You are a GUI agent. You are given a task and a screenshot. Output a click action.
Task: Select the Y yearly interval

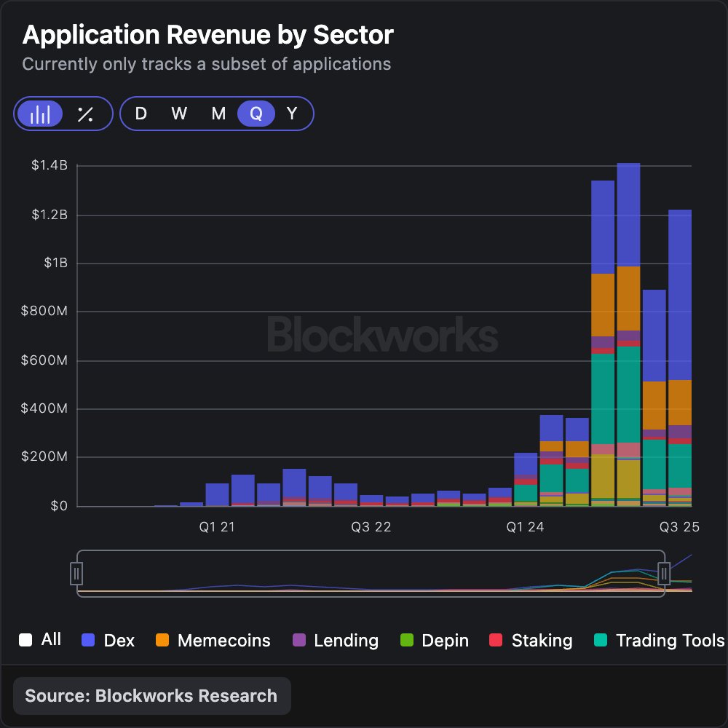[x=292, y=114]
